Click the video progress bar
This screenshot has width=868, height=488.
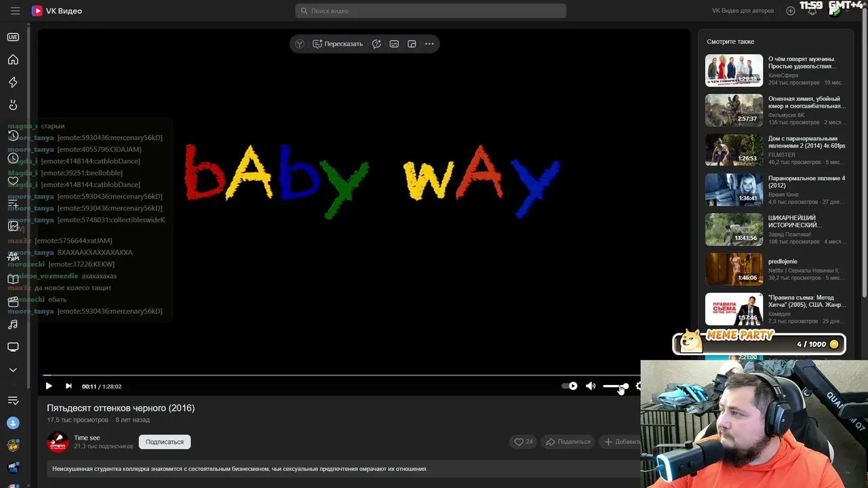point(342,375)
